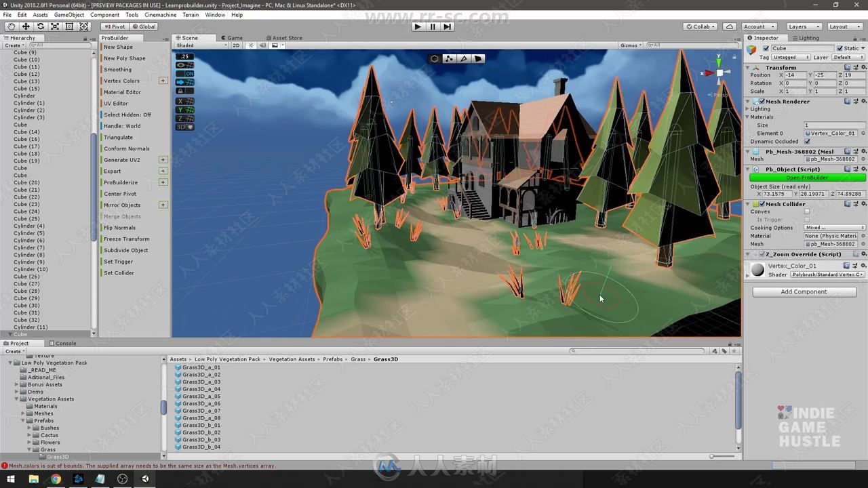Switch to the Console tab
Viewport: 868px width, 488px height.
[x=63, y=343]
